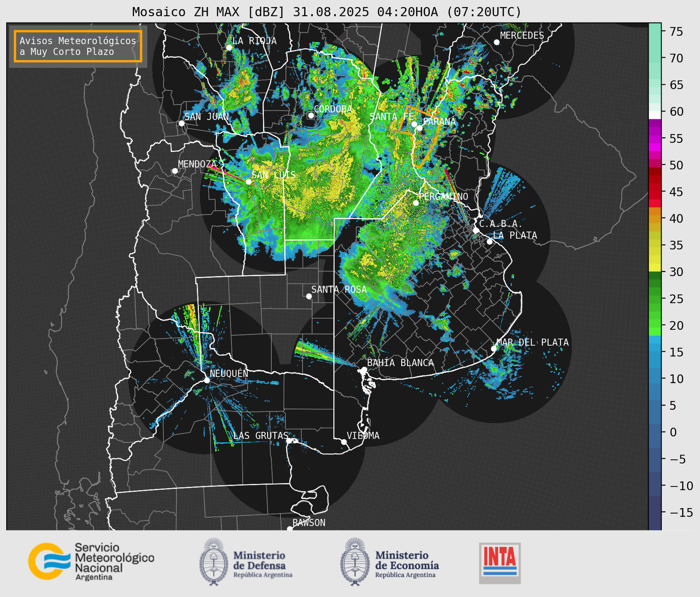This screenshot has height=597, width=700.
Task: Click the SAN LUIS city marker
Action: tap(249, 181)
